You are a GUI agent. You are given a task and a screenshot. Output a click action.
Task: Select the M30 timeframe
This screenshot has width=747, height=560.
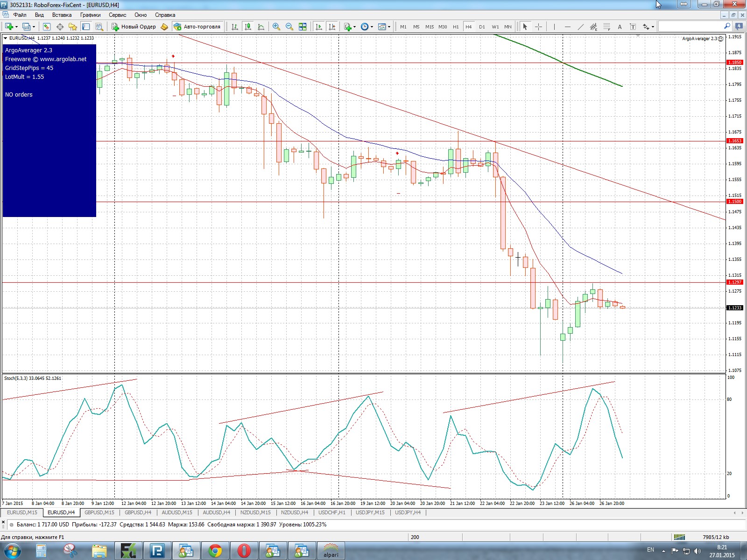tap(443, 27)
